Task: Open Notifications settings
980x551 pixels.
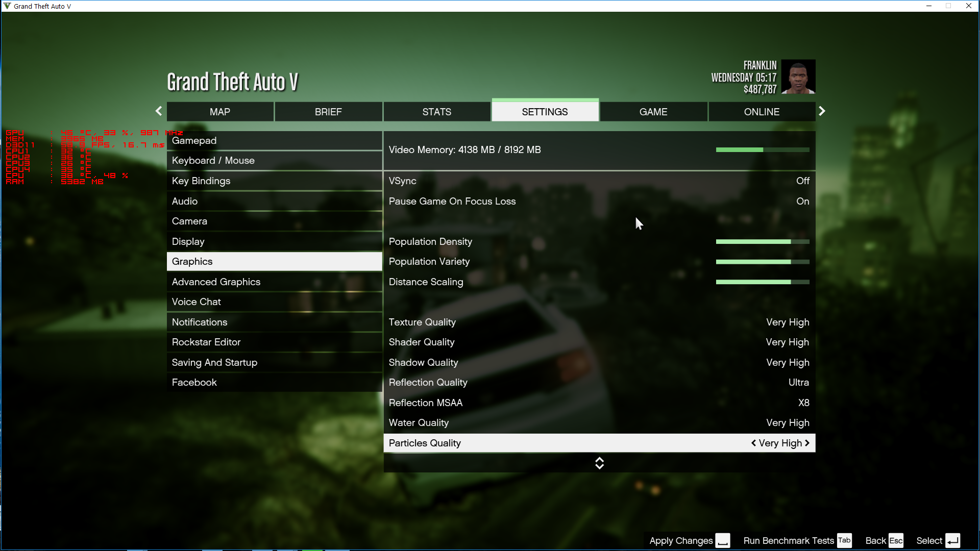Action: [x=275, y=322]
